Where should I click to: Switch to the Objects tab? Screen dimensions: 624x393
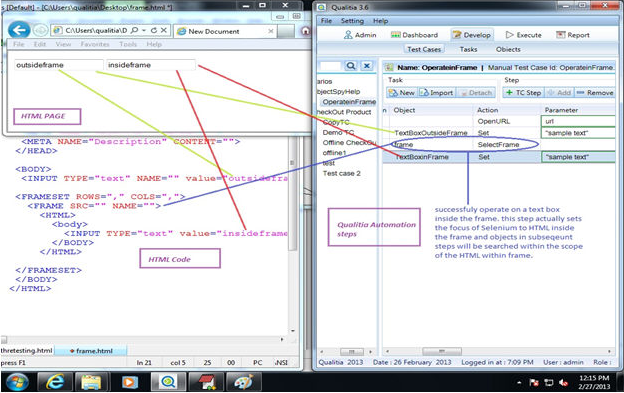[x=508, y=49]
